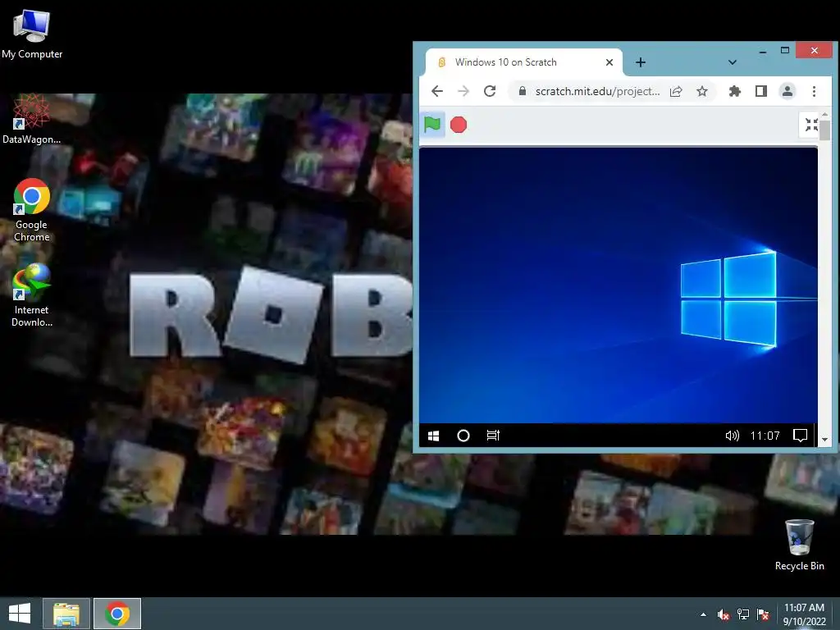Open the Windows Start button on taskbar

20,614
